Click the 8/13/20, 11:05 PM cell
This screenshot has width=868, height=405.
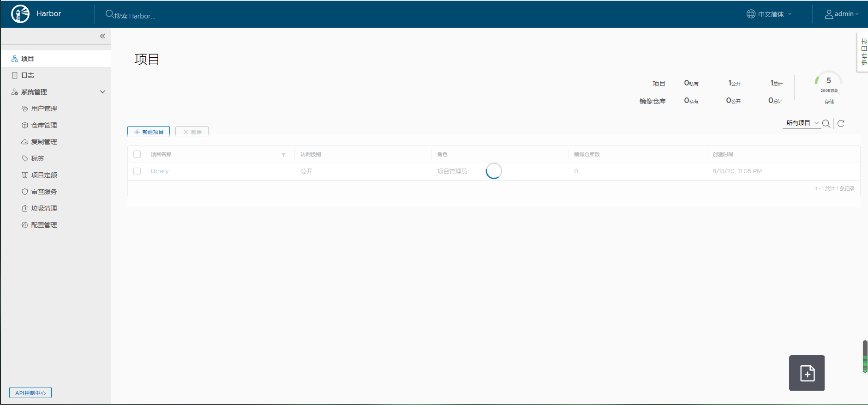[x=737, y=171]
